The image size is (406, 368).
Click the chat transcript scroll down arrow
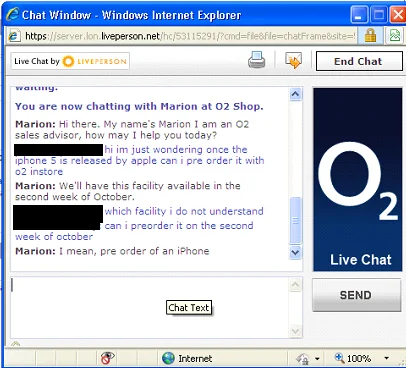(295, 252)
